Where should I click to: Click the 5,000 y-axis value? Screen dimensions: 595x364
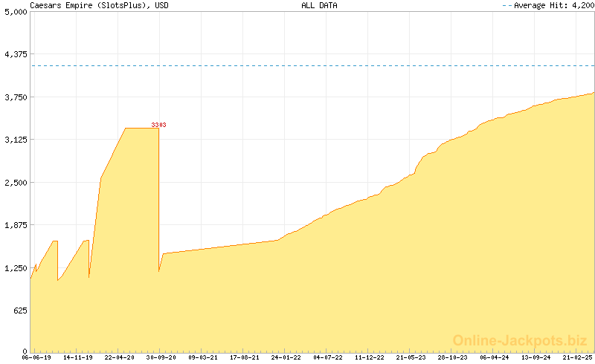(x=14, y=12)
